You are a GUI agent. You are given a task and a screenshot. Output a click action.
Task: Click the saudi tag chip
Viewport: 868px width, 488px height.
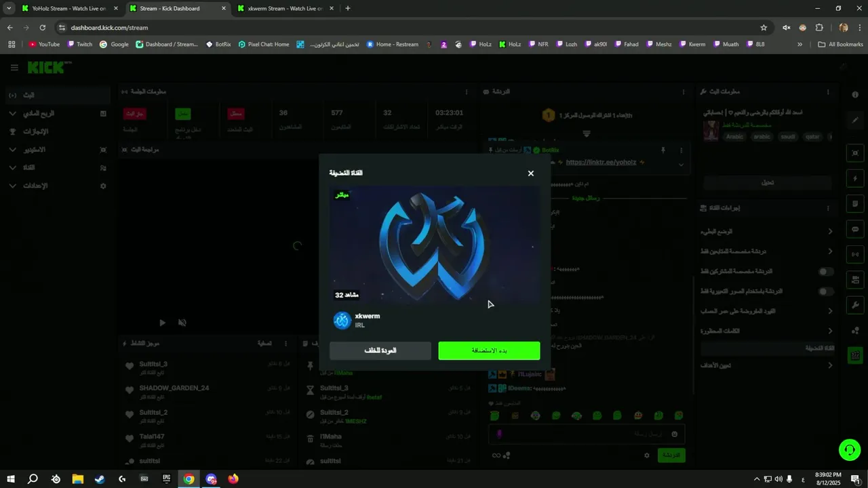pyautogui.click(x=788, y=136)
